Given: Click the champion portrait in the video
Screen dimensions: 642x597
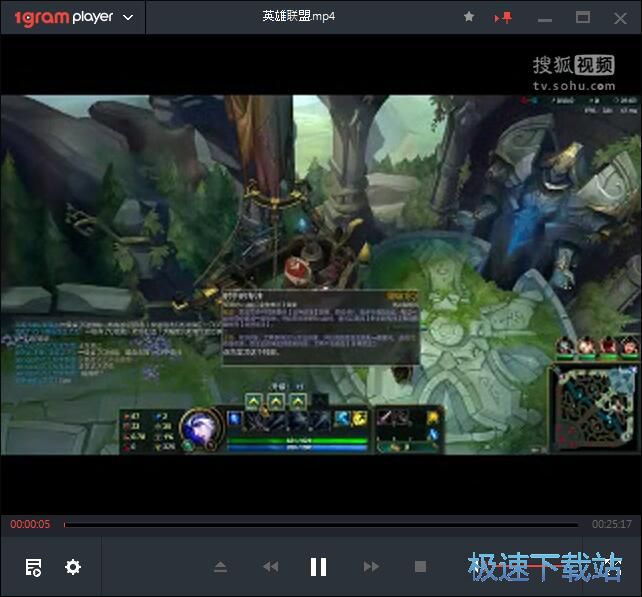Looking at the screenshot, I should tap(201, 429).
